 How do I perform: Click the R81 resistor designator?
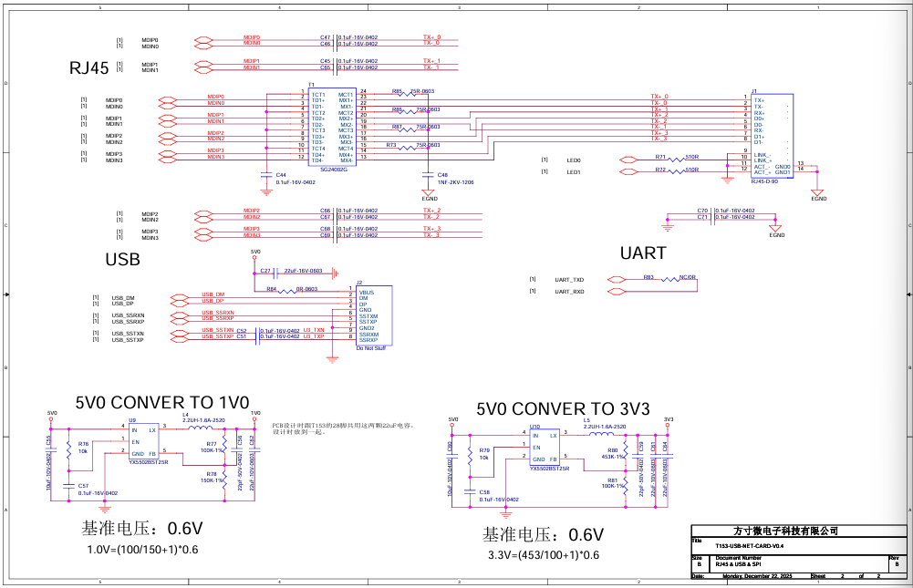coord(613,480)
